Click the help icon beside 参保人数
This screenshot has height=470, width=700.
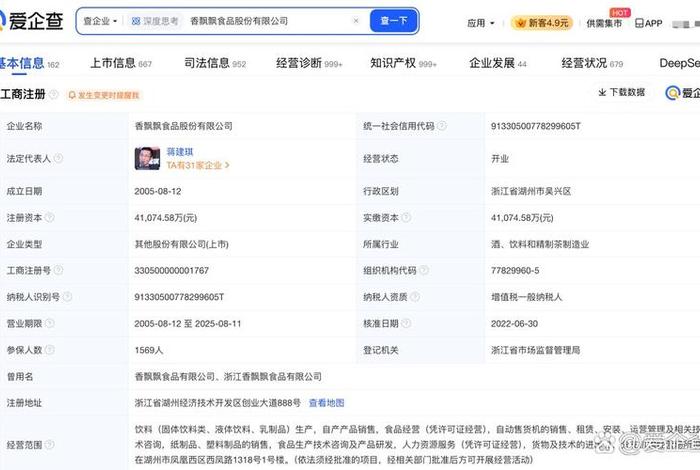(50, 349)
